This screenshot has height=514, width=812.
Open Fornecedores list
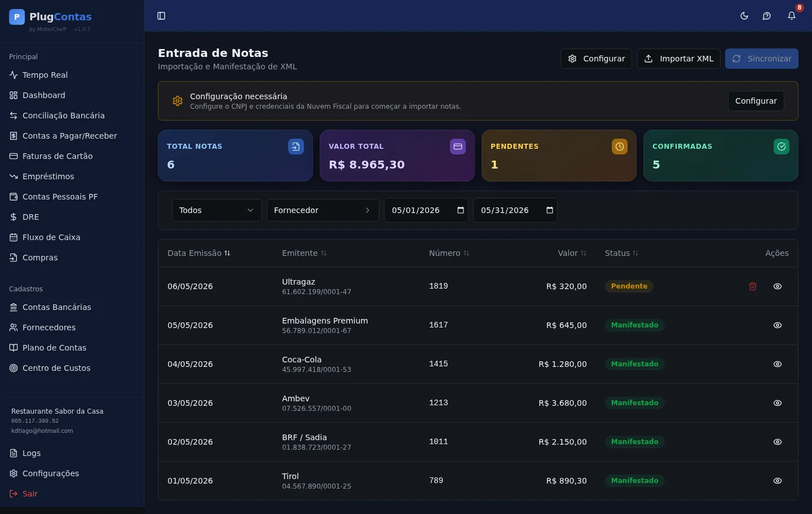pyautogui.click(x=72, y=327)
